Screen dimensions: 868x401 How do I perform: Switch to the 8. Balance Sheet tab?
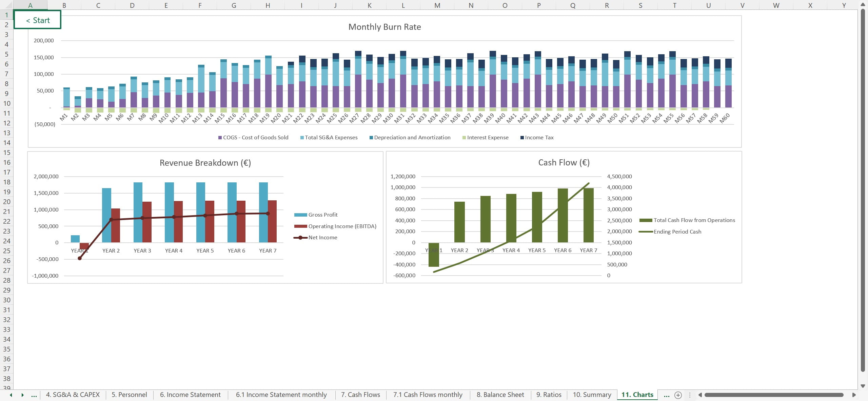tap(500, 395)
